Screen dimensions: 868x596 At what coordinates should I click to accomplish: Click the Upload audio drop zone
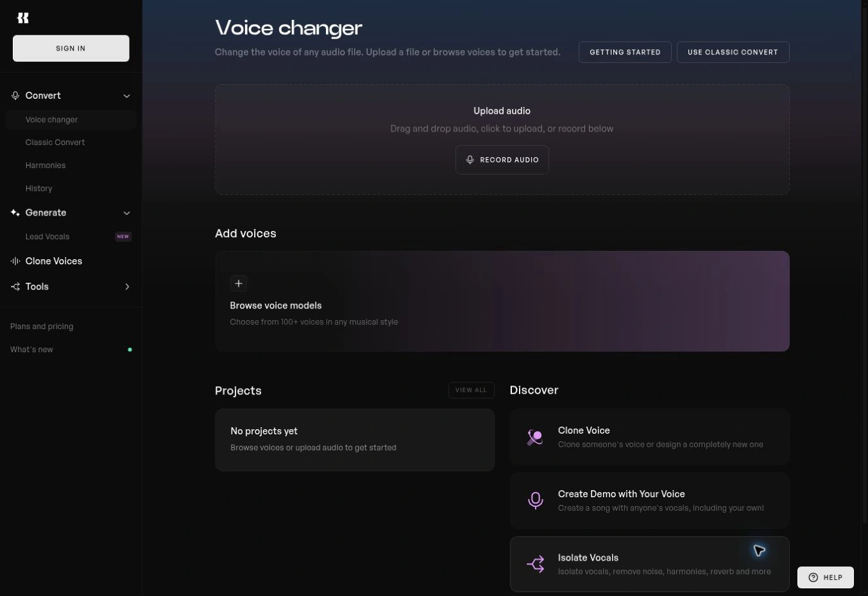(502, 139)
